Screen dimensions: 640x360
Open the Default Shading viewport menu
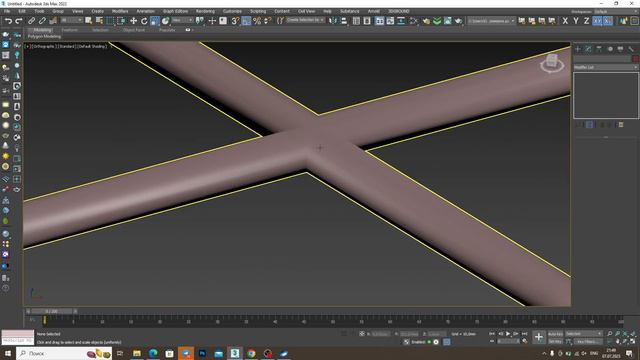pos(92,47)
